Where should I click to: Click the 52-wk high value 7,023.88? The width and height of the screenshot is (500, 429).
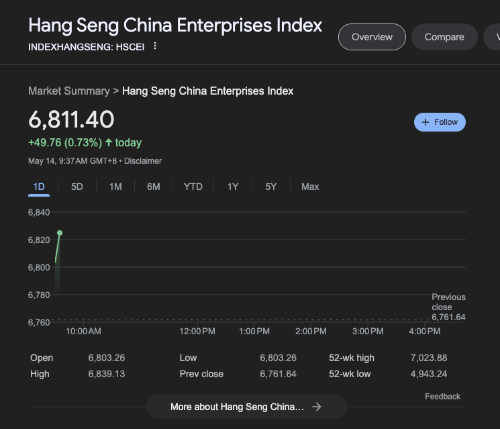click(429, 358)
